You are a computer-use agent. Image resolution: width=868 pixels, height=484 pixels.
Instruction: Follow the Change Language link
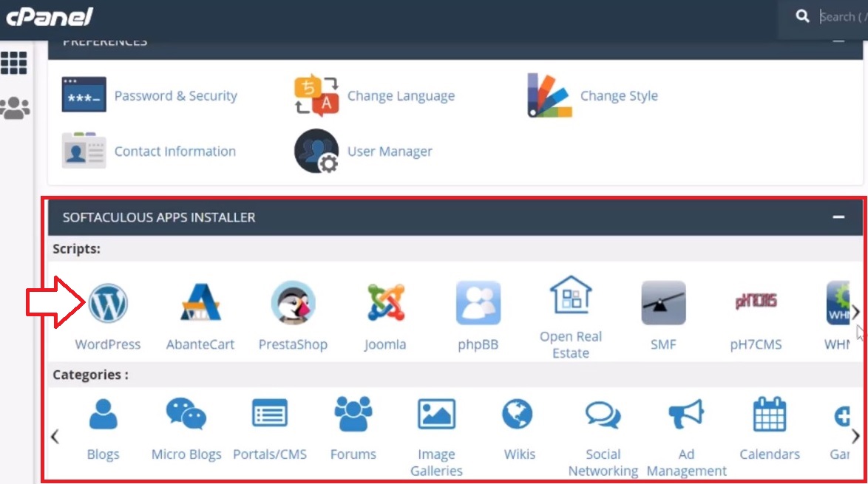point(401,96)
